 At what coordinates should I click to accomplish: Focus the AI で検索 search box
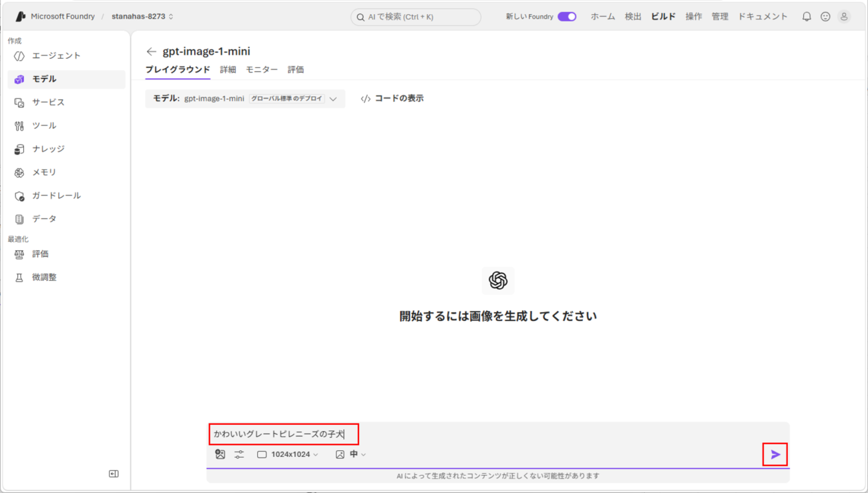click(x=416, y=17)
